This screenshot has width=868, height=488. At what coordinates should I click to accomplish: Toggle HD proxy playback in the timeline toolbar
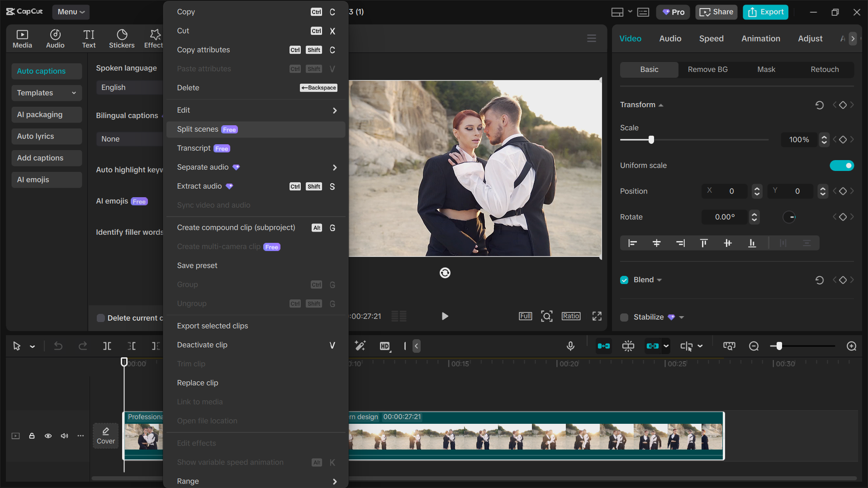(384, 346)
